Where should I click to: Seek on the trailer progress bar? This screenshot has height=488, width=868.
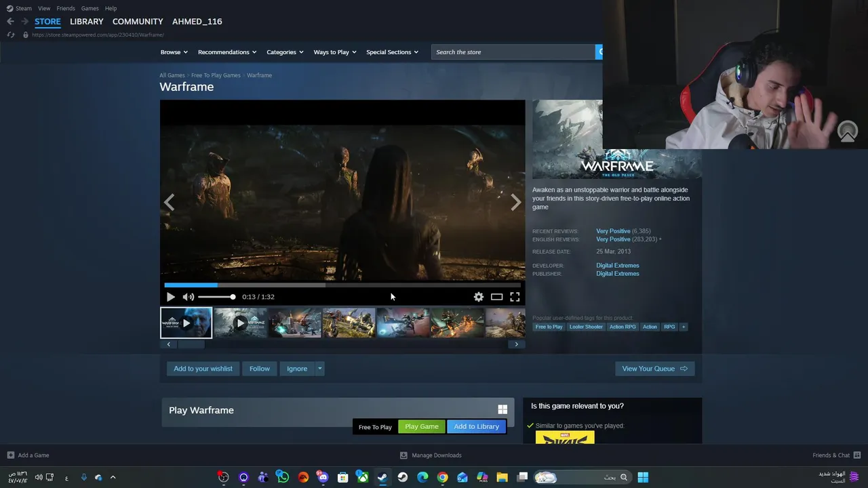pos(342,285)
